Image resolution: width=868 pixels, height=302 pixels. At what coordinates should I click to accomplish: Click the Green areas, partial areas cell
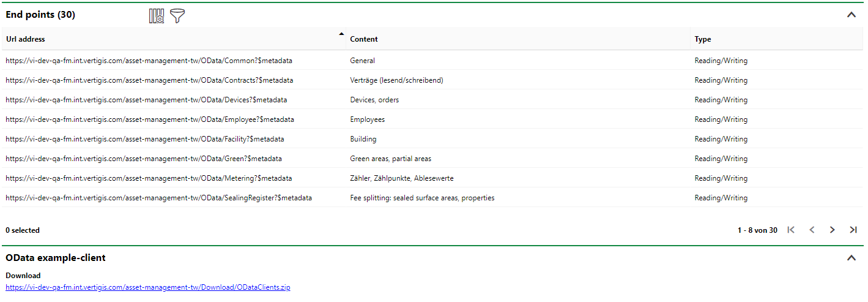tap(390, 159)
